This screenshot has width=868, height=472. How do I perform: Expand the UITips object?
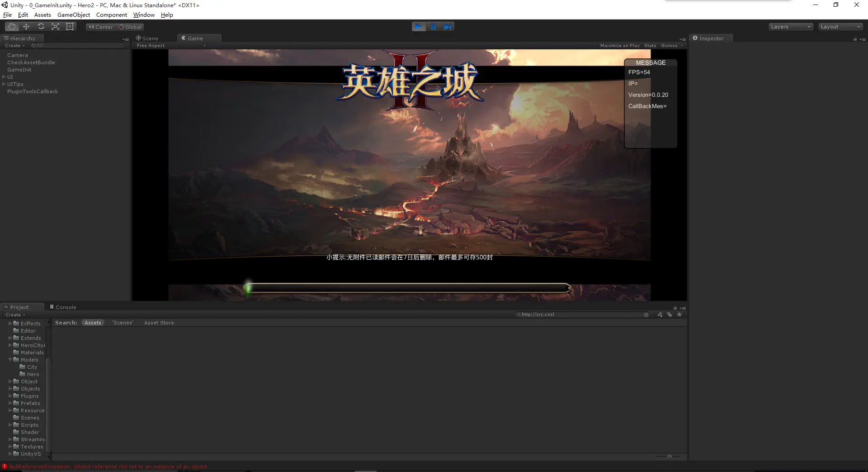(x=4, y=84)
